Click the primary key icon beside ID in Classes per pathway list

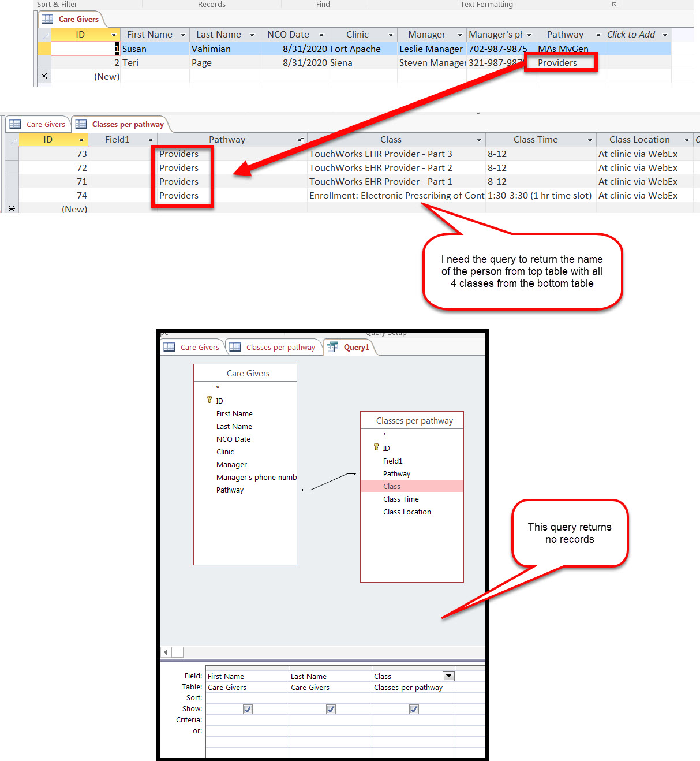point(376,447)
